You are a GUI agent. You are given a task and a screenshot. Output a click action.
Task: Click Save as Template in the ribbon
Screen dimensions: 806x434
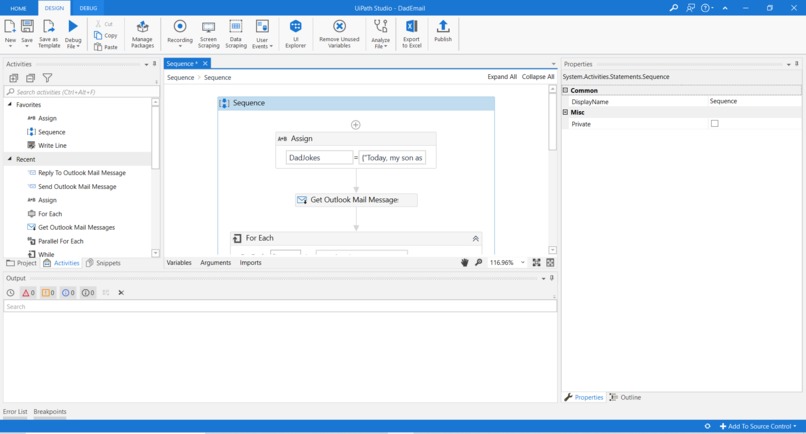tap(49, 34)
